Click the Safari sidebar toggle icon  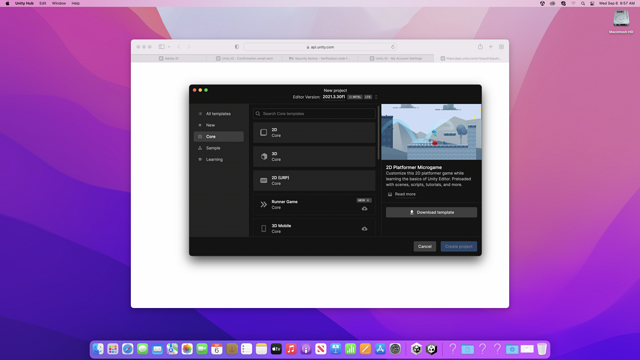[x=162, y=47]
